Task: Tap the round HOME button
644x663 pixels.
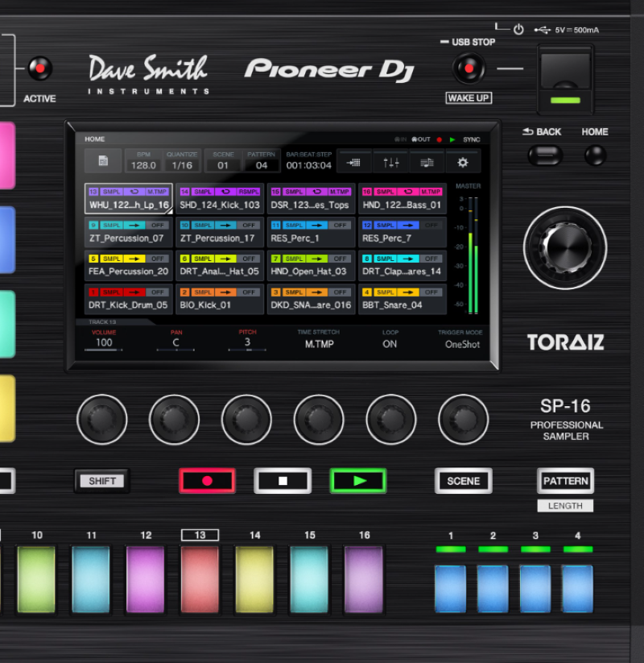Action: tap(595, 155)
